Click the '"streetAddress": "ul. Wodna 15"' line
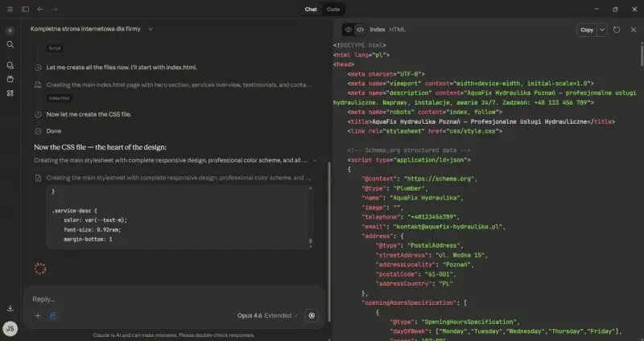 (431, 255)
